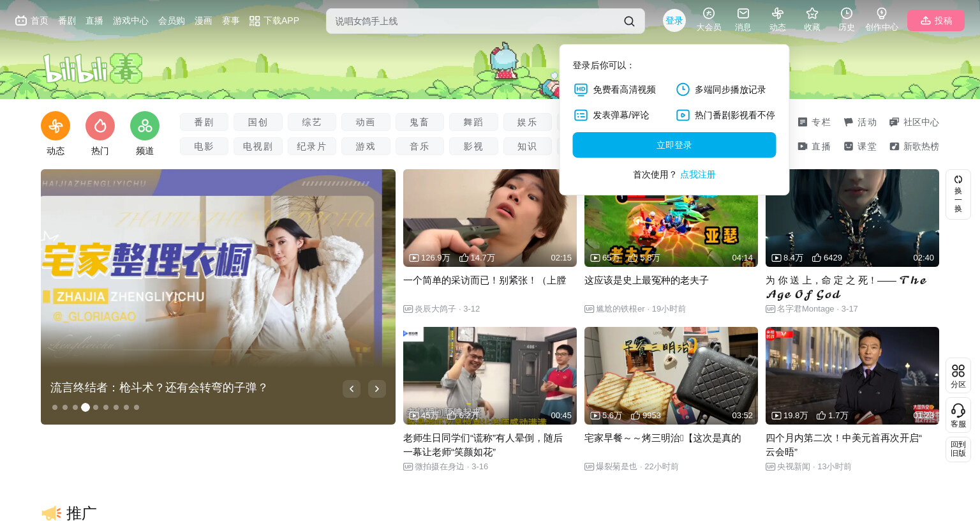Open 漫画 in top navigation

click(204, 21)
